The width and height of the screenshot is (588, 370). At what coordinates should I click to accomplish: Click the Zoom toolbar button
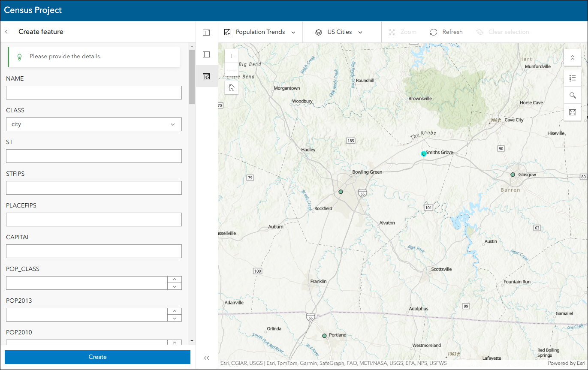tap(402, 32)
